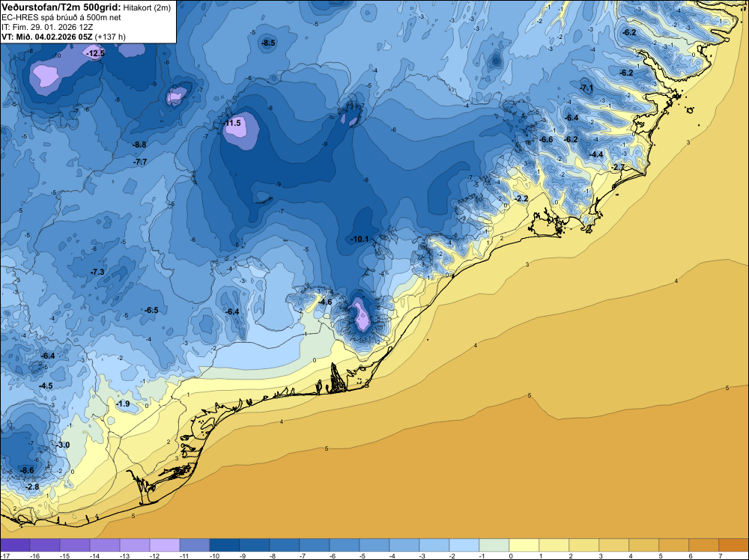Click the -8.6 temperature label
The width and height of the screenshot is (749, 560).
[x=27, y=470]
